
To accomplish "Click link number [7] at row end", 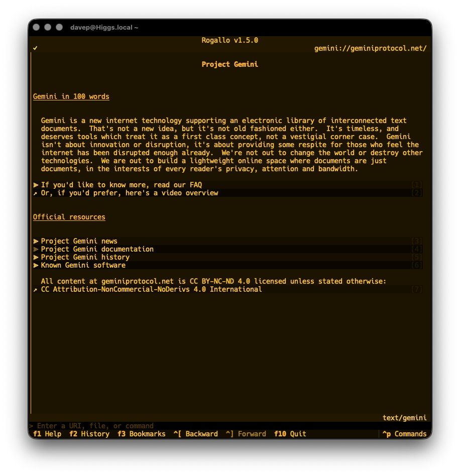I will pos(417,289).
